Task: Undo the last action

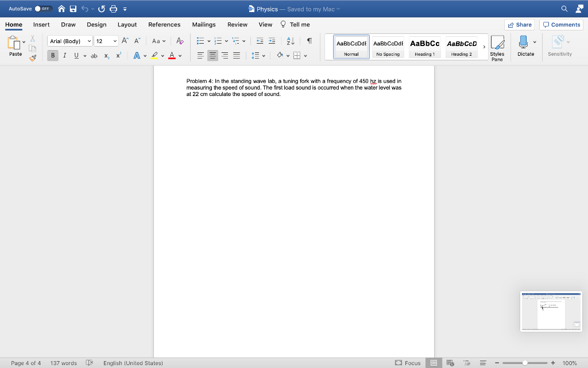Action: [85, 9]
